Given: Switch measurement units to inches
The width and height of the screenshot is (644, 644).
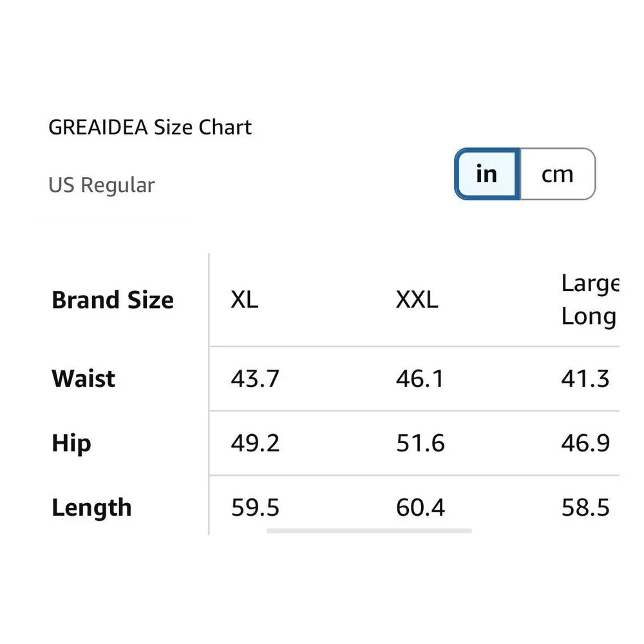Looking at the screenshot, I should click(487, 174).
